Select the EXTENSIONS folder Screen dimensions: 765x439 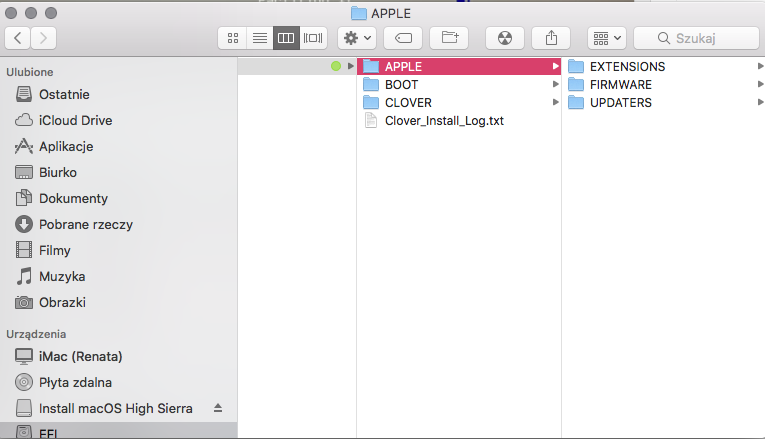664,66
